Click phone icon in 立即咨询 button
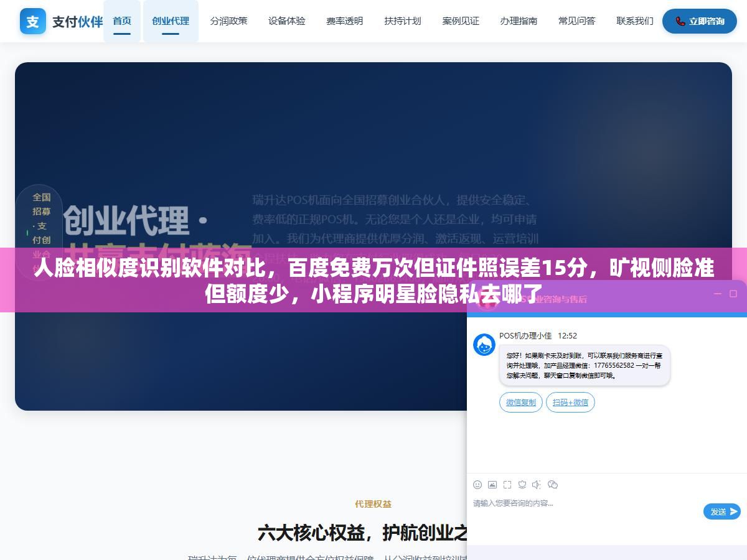Screen dimensions: 747x560 click(680, 21)
